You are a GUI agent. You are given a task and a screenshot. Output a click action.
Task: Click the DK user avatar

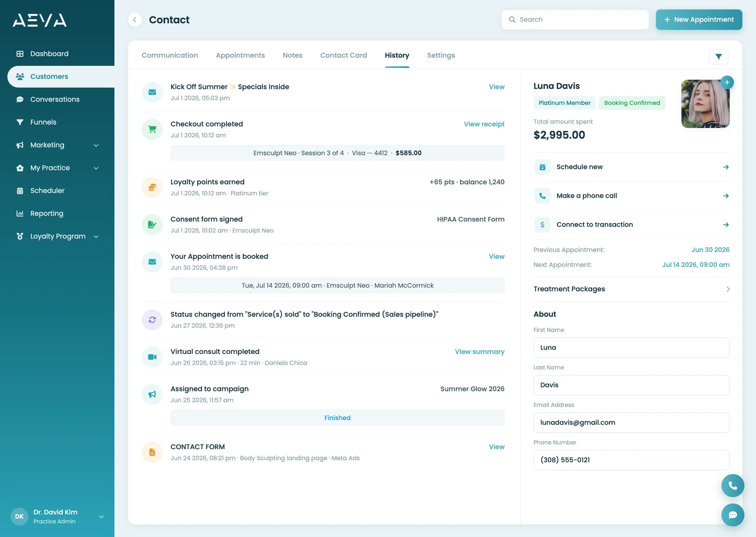pyautogui.click(x=19, y=516)
